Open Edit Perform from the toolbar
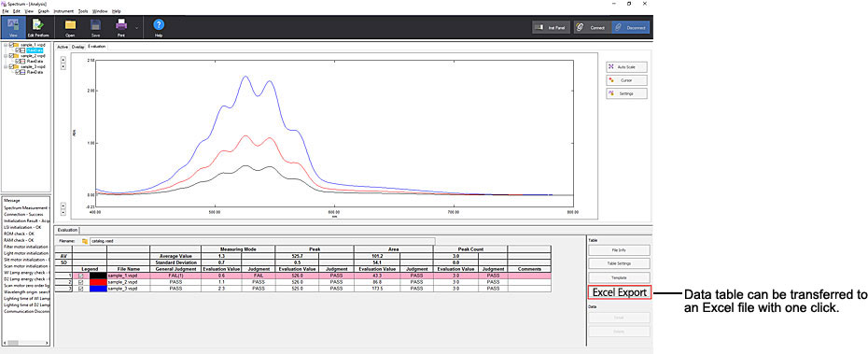Screen dimensions: 868x354 coord(38,27)
